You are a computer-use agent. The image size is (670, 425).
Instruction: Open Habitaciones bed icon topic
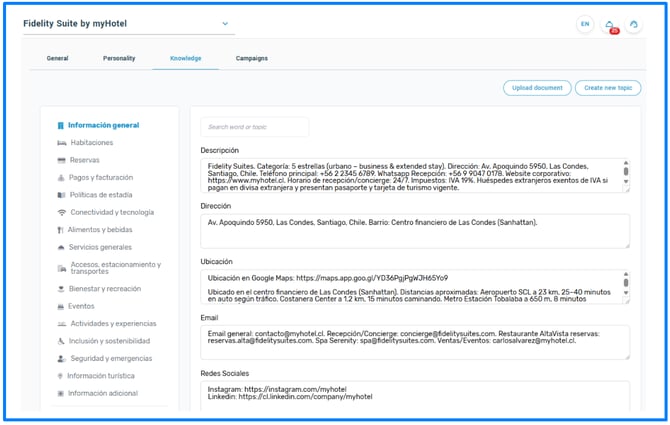[62, 143]
